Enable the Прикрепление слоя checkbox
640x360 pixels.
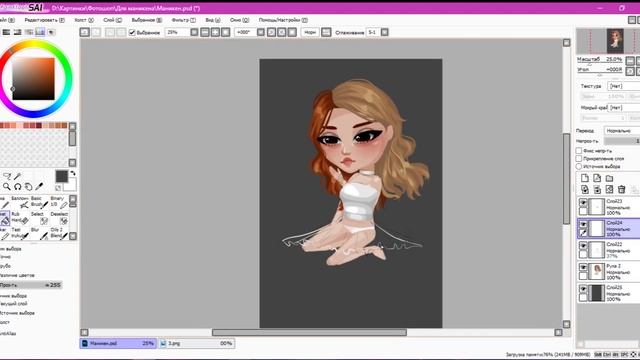579,158
